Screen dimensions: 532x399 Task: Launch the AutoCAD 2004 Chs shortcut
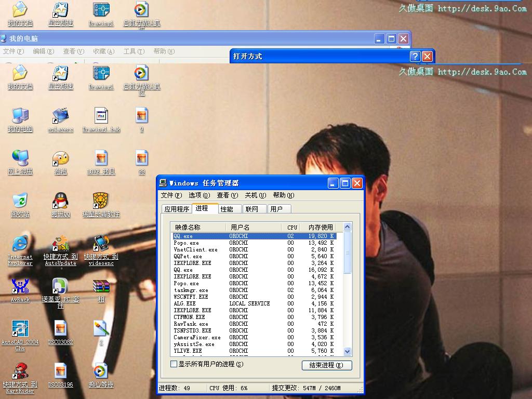20,328
